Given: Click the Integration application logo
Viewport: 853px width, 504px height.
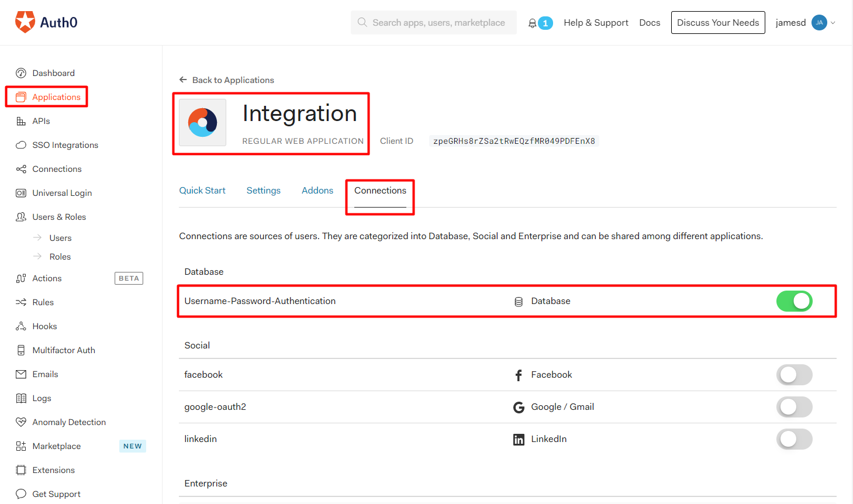Looking at the screenshot, I should (202, 122).
